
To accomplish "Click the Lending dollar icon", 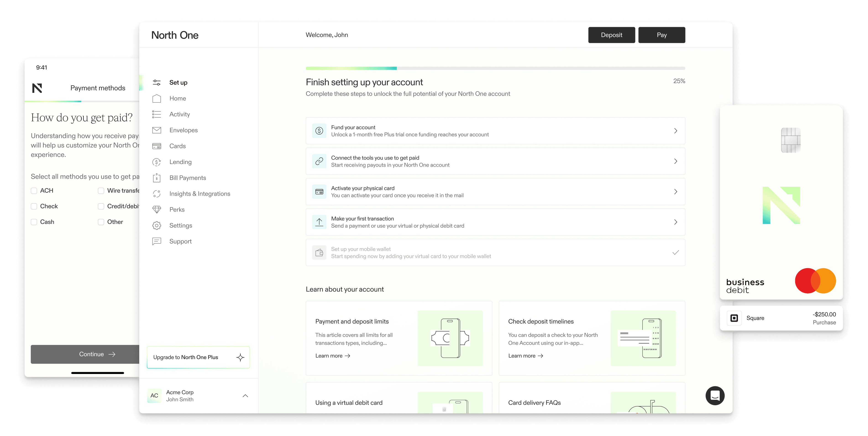I will (x=157, y=162).
